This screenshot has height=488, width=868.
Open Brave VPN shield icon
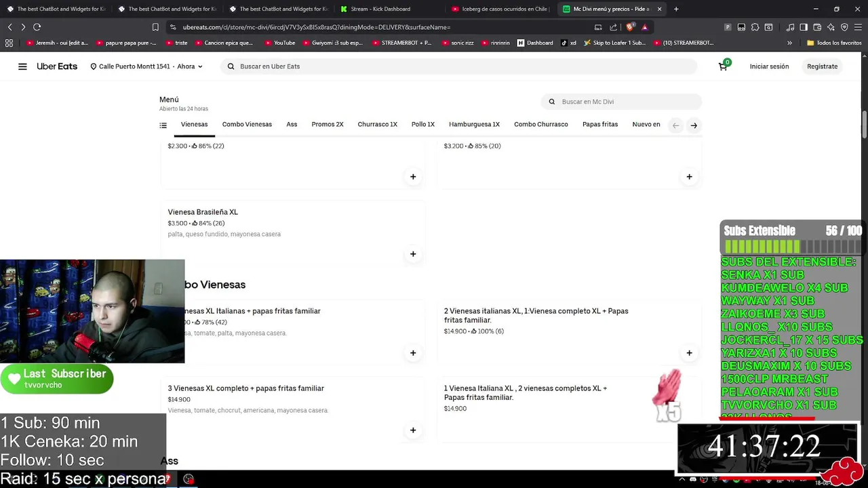pyautogui.click(x=844, y=27)
